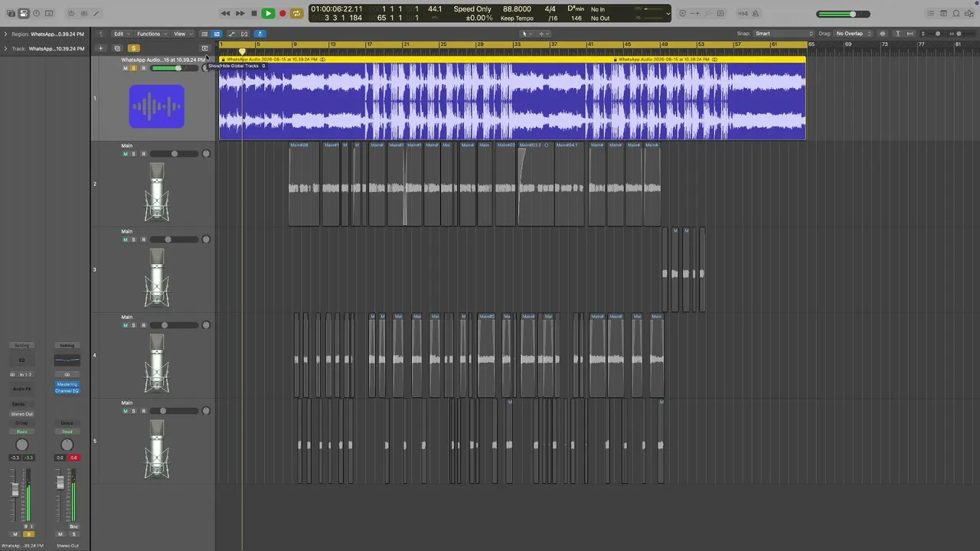Toggle Solo on the WhatsApp Audio track

(x=133, y=68)
